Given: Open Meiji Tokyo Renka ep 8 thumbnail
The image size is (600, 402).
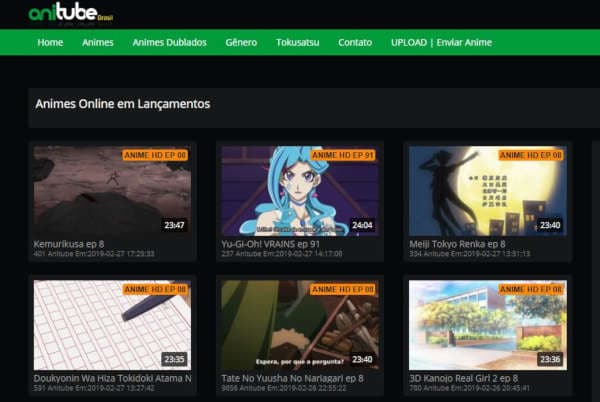Looking at the screenshot, I should pyautogui.click(x=488, y=191).
